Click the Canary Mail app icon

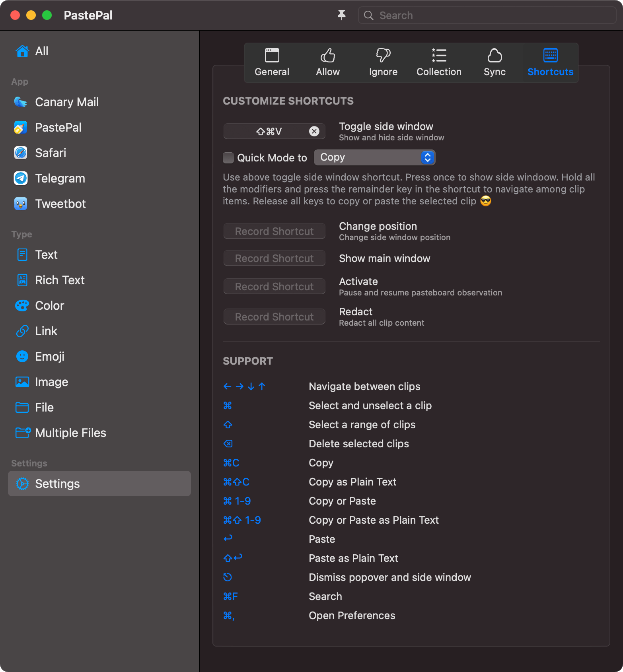[21, 102]
